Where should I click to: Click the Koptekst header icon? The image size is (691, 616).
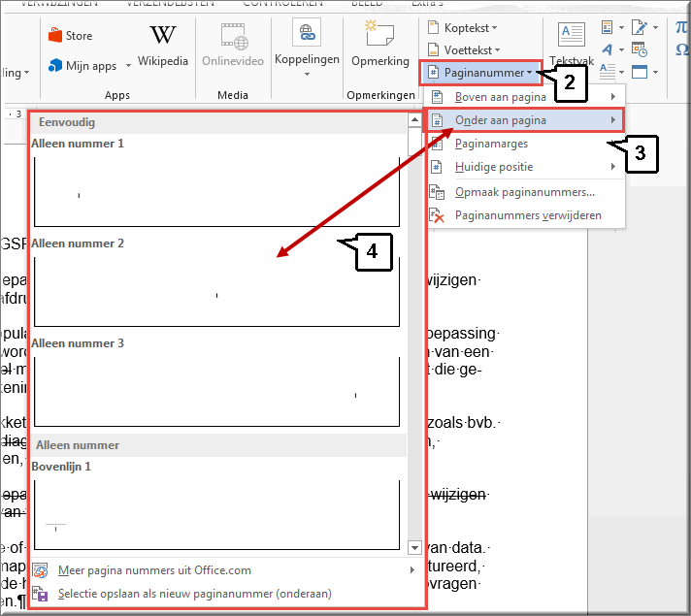coord(434,28)
